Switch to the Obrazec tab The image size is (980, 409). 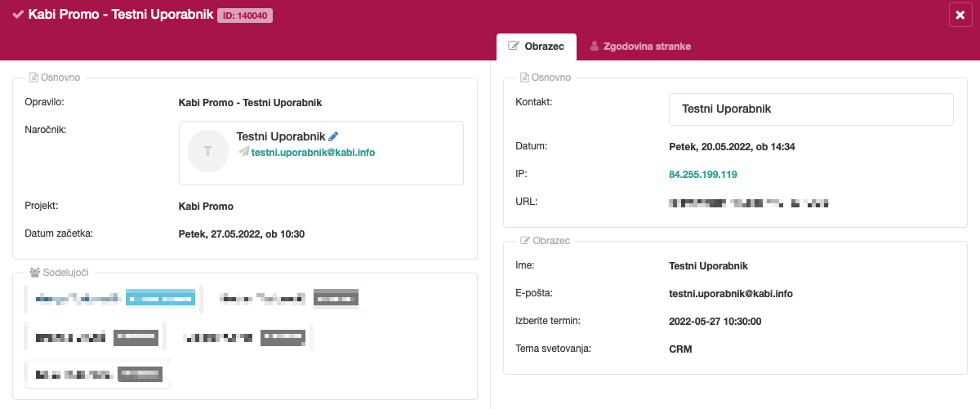point(537,47)
